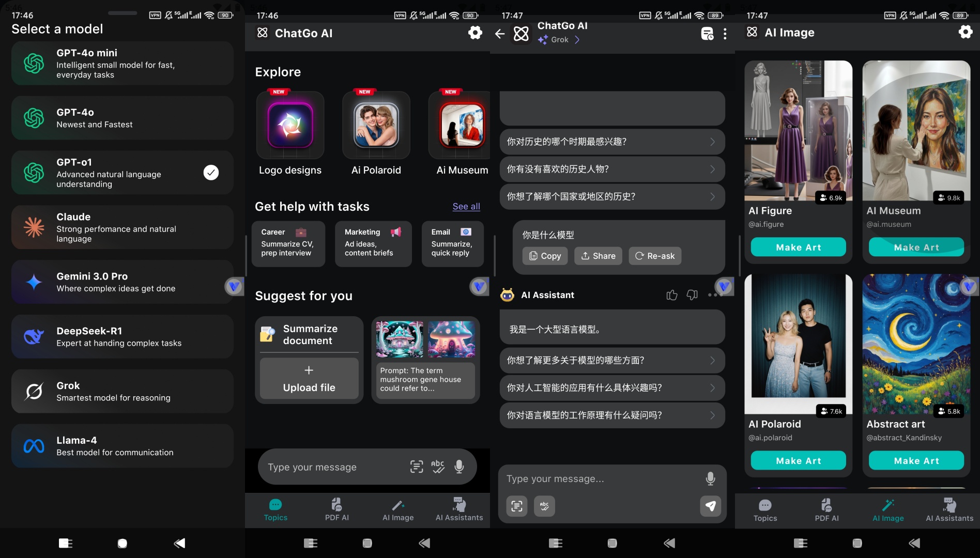The height and width of the screenshot is (558, 980).
Task: Open three-dot menu in chat header
Action: coord(725,34)
